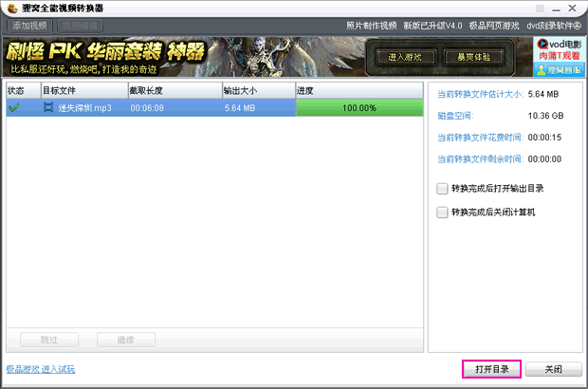Click the 当前转换文件剩余时间 00:00:00 value

[544, 159]
